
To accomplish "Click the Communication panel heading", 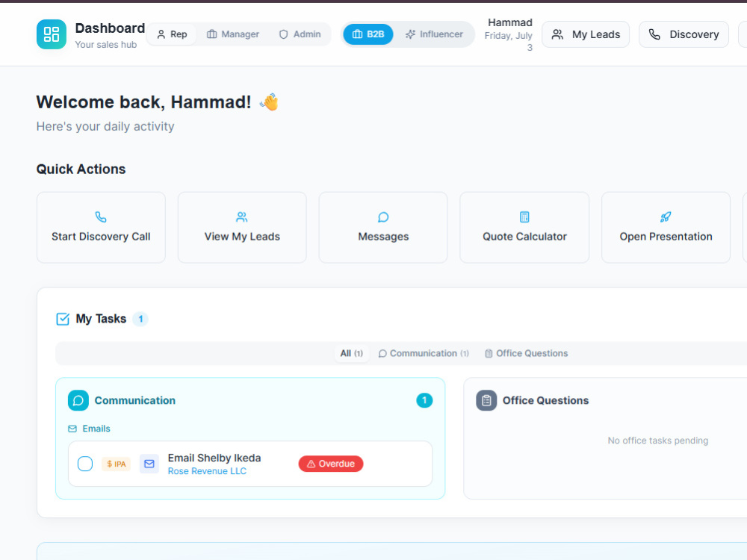I will click(x=134, y=400).
